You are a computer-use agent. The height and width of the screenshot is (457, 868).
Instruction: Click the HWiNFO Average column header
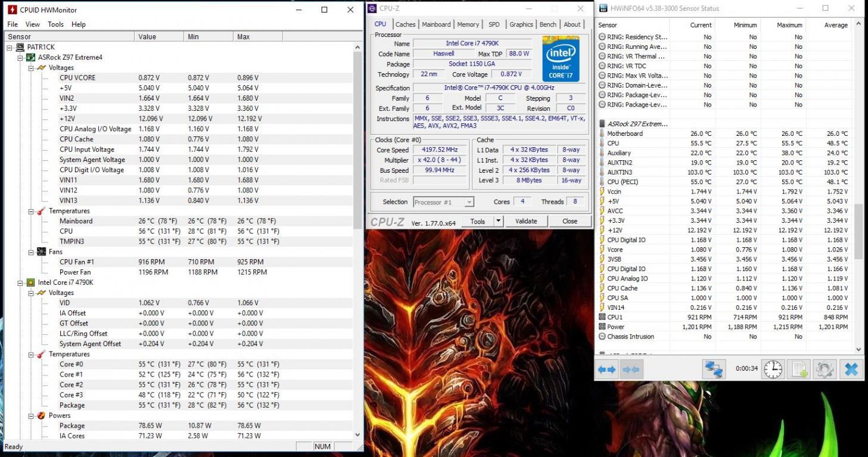(x=828, y=25)
